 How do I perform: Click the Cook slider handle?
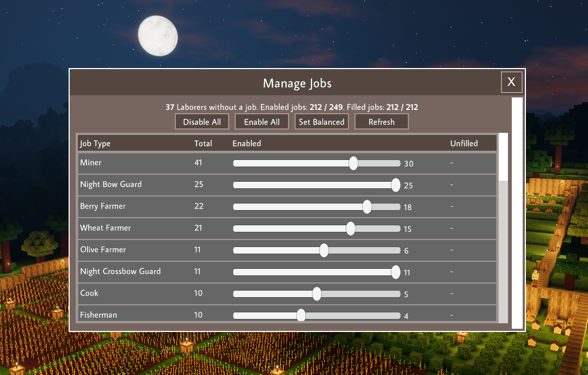coord(317,294)
